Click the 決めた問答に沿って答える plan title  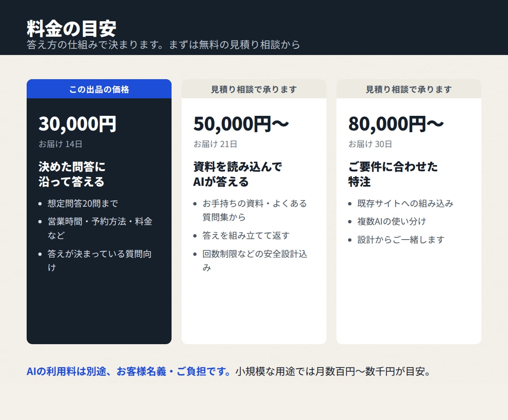pyautogui.click(x=72, y=174)
